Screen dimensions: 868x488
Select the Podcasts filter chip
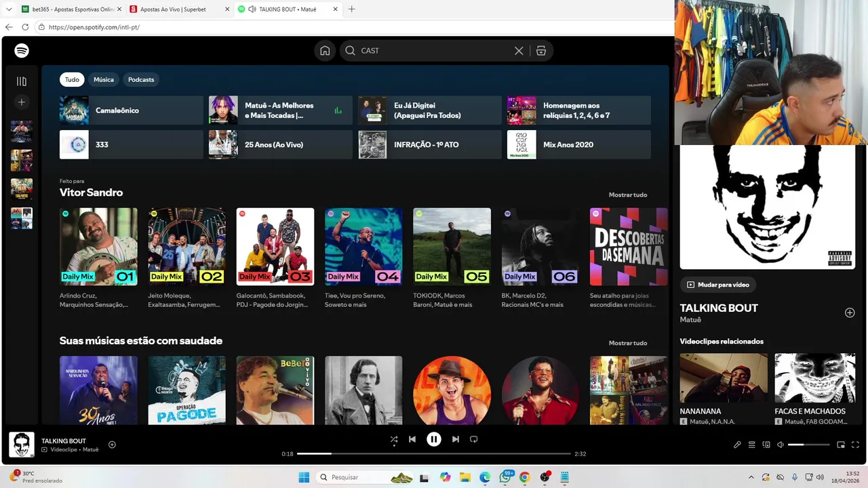(141, 79)
